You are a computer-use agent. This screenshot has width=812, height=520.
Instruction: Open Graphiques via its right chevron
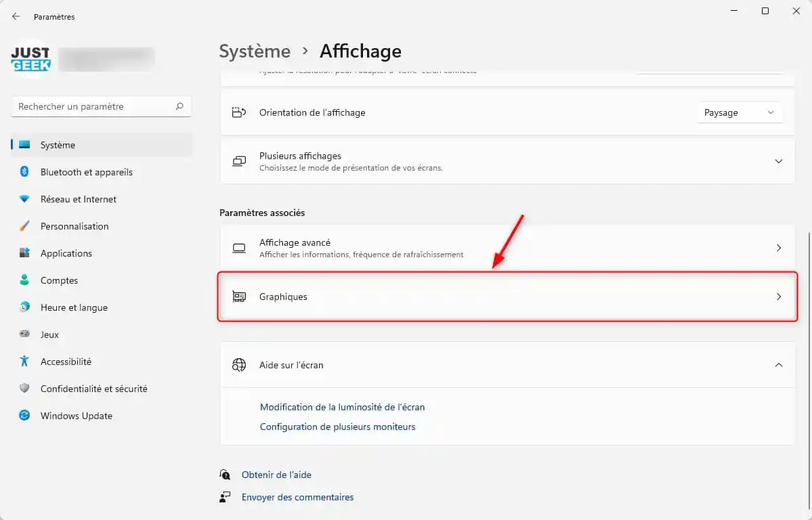point(778,297)
